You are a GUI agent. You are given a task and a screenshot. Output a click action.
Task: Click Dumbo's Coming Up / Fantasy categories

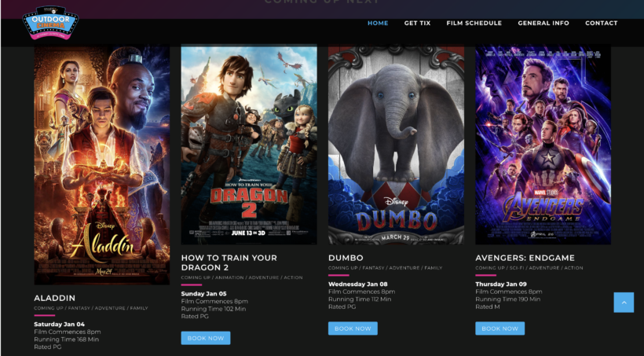386,268
